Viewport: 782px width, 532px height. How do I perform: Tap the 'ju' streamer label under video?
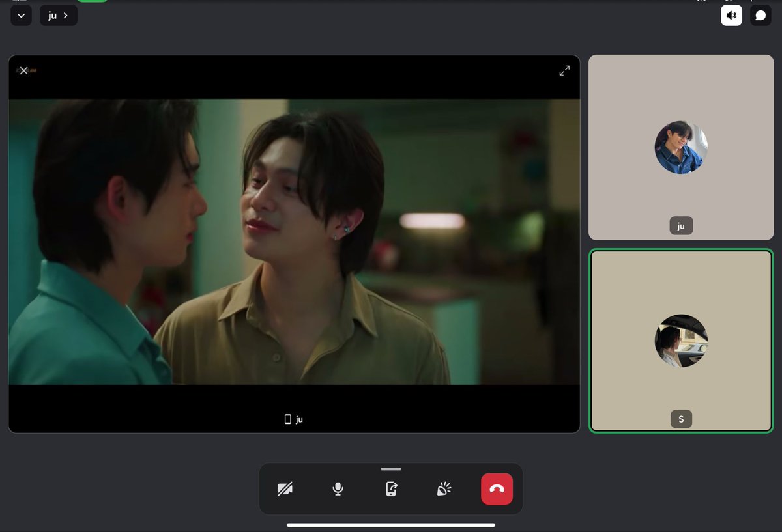pyautogui.click(x=294, y=419)
